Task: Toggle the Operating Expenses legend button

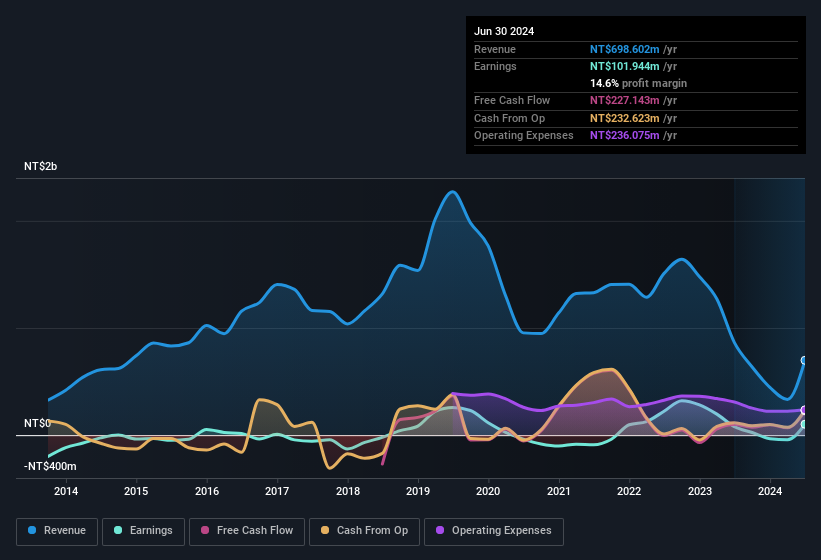Action: pos(494,531)
